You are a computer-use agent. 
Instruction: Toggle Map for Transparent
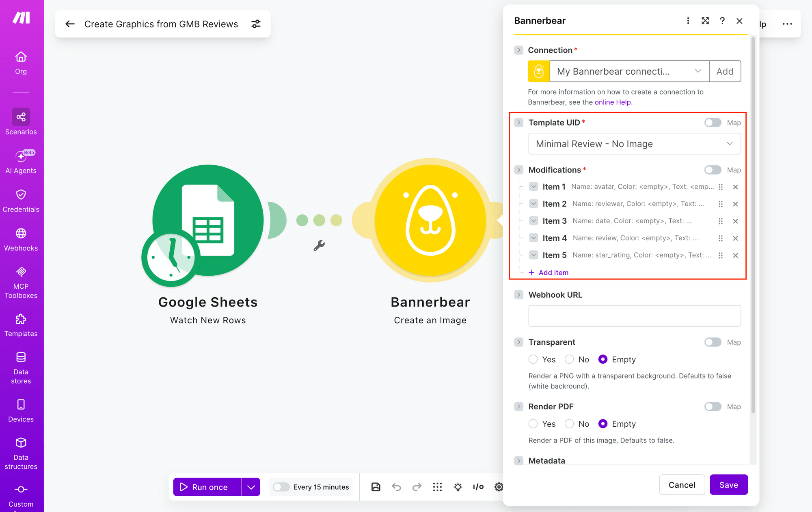click(x=713, y=342)
